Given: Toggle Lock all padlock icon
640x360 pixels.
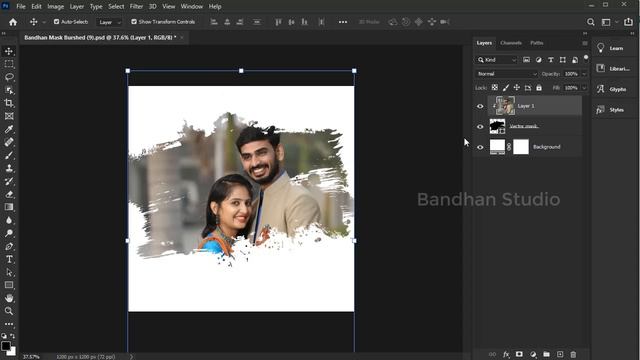Looking at the screenshot, I should click(x=539, y=88).
